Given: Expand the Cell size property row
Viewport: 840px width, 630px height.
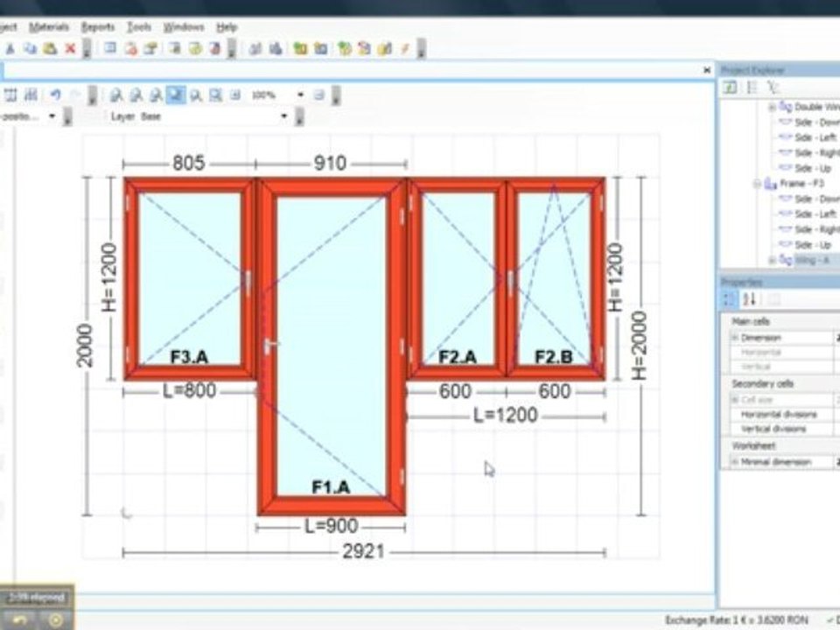Looking at the screenshot, I should pyautogui.click(x=735, y=400).
